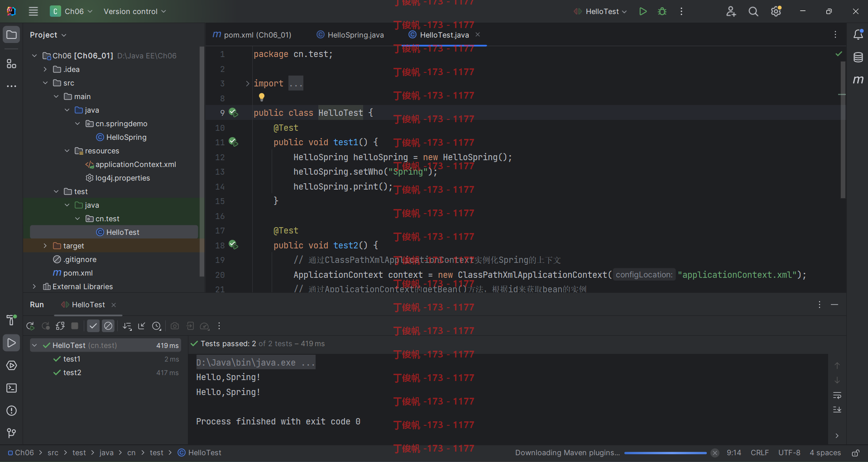Collapse the src folder

click(45, 83)
